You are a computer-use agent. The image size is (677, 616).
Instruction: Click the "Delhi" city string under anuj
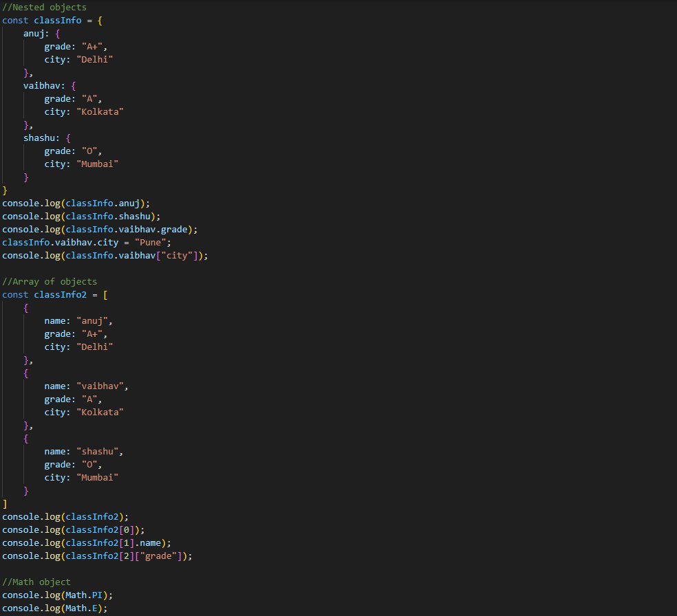point(94,59)
